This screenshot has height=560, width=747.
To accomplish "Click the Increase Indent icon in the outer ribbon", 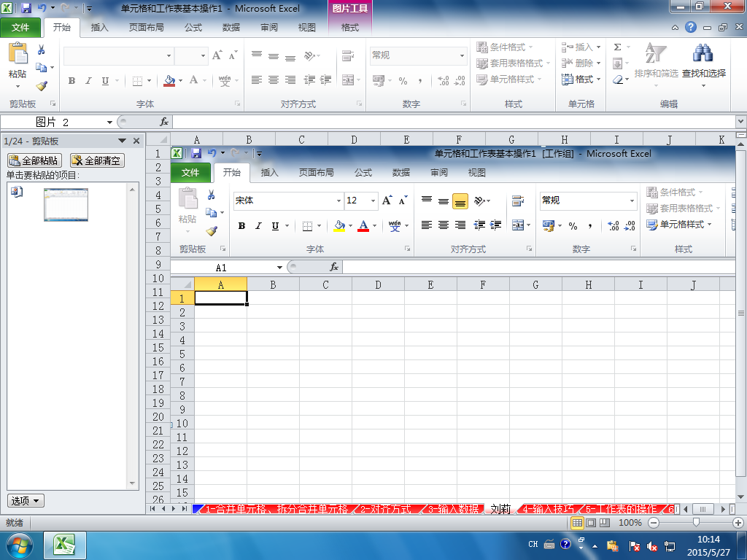I will 326,80.
